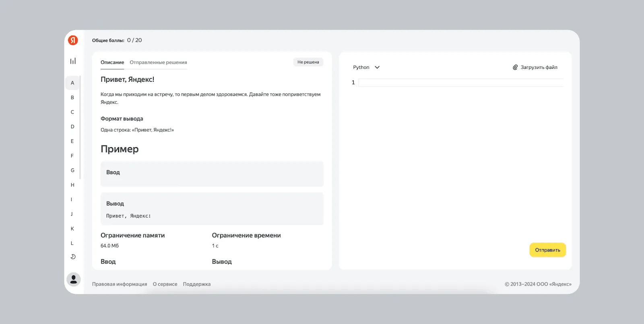The width and height of the screenshot is (644, 324).
Task: Select problem H in the sidebar
Action: coord(72,185)
